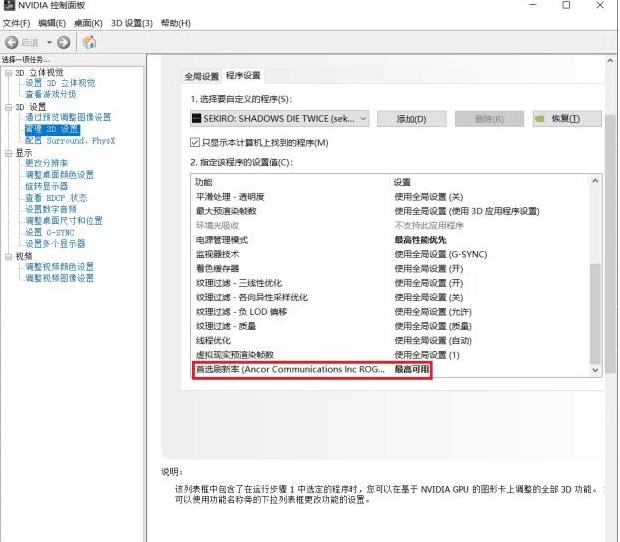Image resolution: width=620 pixels, height=542 pixels.
Task: Open 调整视频颜色设置 in the tree
Action: pyautogui.click(x=59, y=267)
